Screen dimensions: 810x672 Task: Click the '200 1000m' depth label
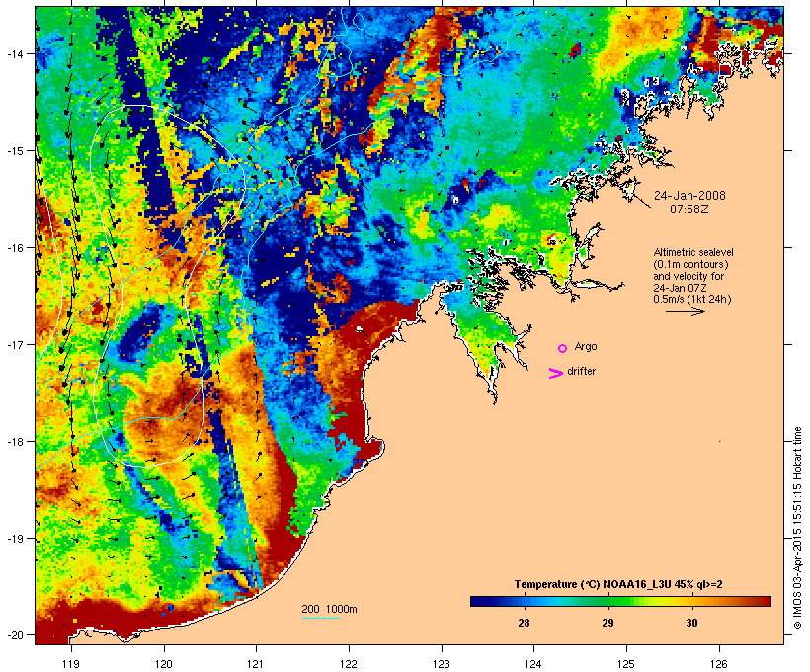[x=329, y=609]
